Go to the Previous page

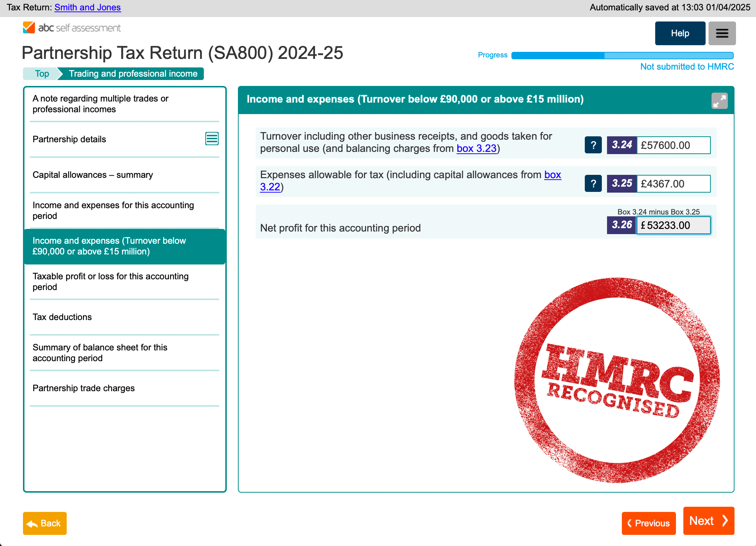tap(649, 523)
